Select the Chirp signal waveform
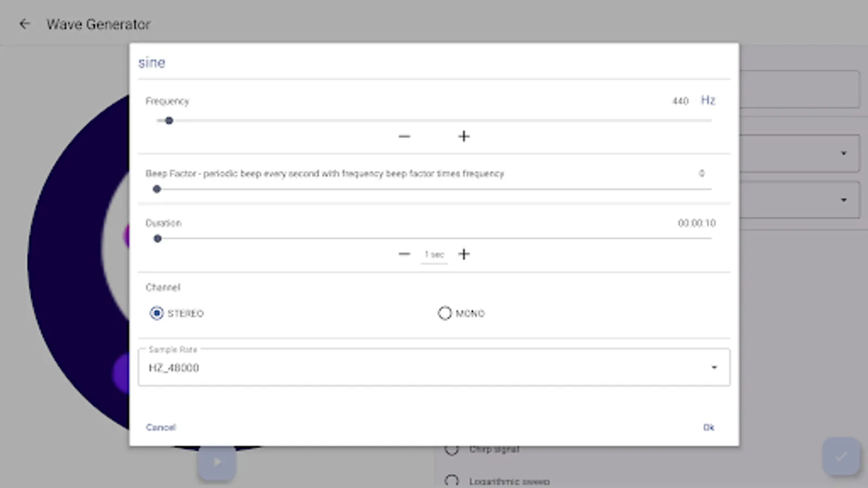 click(452, 449)
